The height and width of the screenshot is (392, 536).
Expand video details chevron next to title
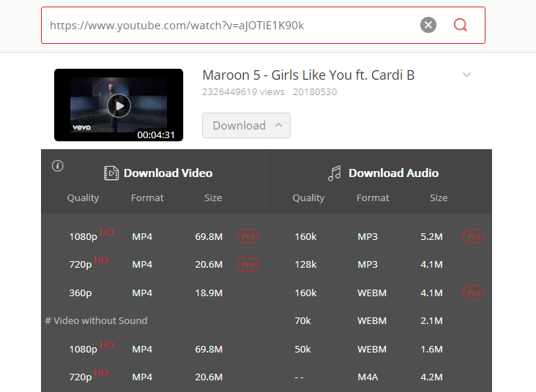pos(466,75)
